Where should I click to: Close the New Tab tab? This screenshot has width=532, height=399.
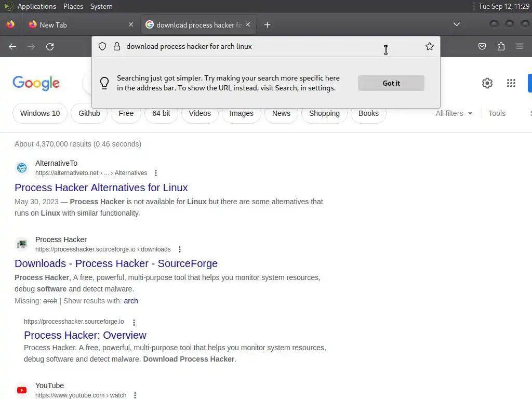(131, 24)
